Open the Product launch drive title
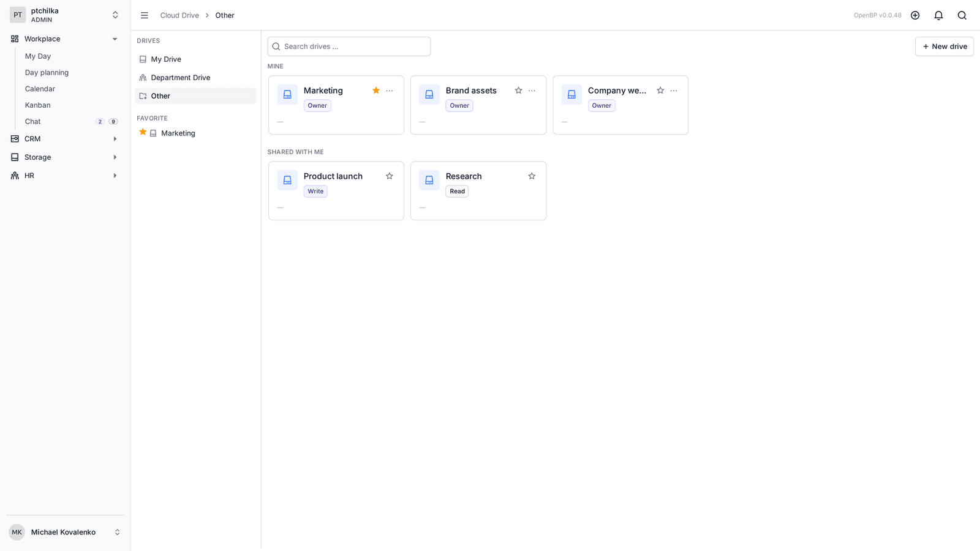Viewport: 980px width, 551px height. pyautogui.click(x=333, y=176)
